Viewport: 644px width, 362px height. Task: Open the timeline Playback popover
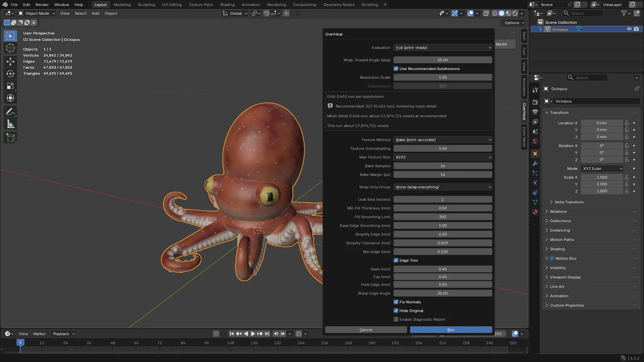pyautogui.click(x=64, y=334)
